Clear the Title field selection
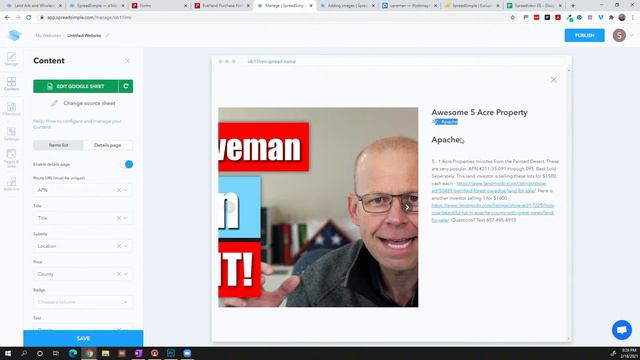640x360 pixels. 119,218
